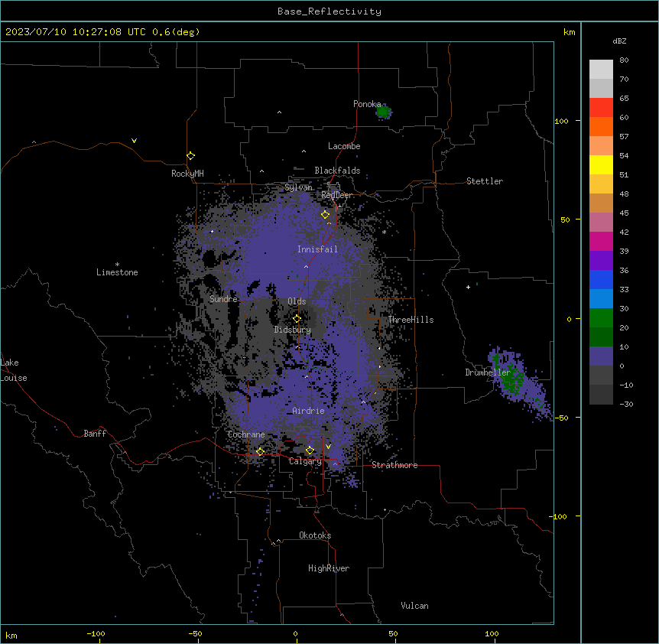Click the green 20-30 dBZ legend swatch
Screen dimensions: 659x644
pos(601,318)
